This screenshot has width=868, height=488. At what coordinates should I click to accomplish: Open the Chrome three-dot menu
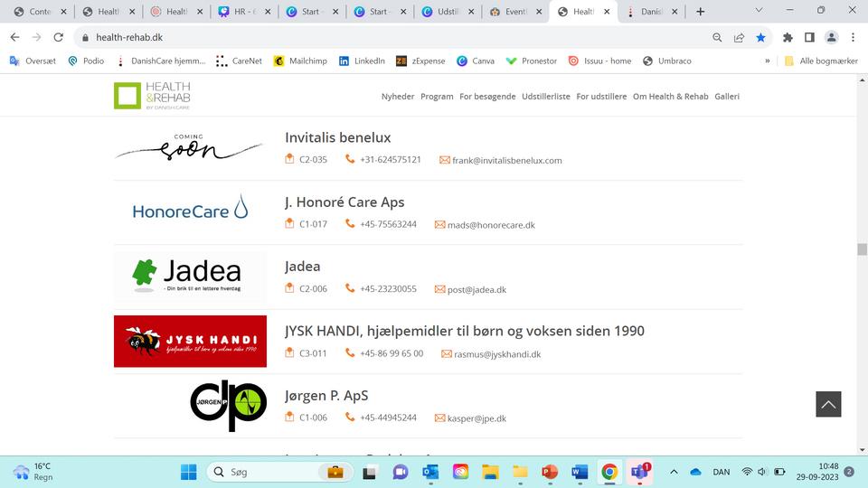click(x=853, y=37)
